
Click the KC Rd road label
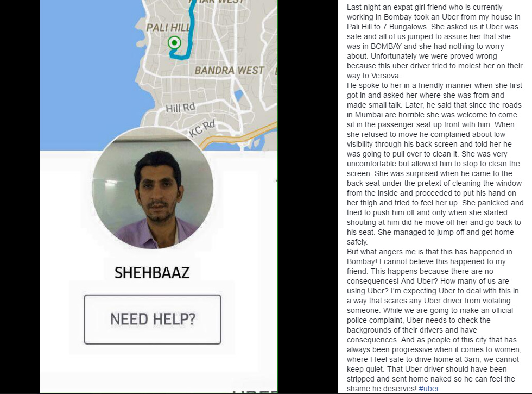[202, 128]
